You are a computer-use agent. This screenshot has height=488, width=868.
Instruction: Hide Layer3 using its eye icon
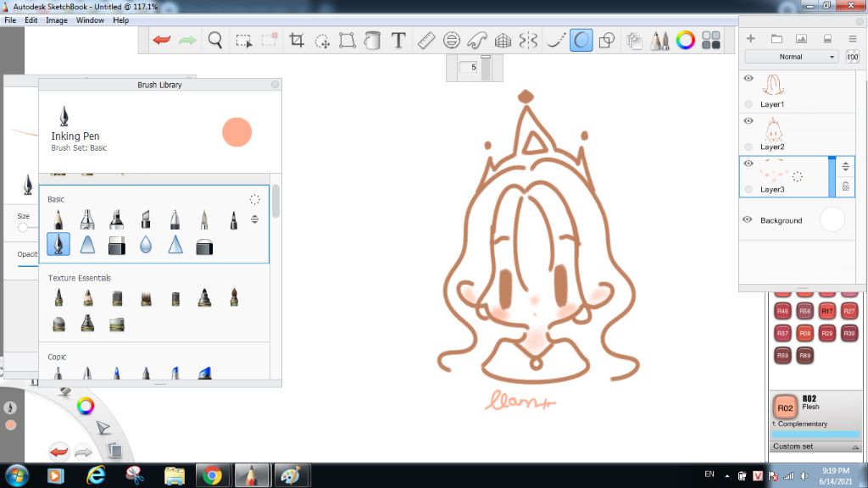(748, 164)
